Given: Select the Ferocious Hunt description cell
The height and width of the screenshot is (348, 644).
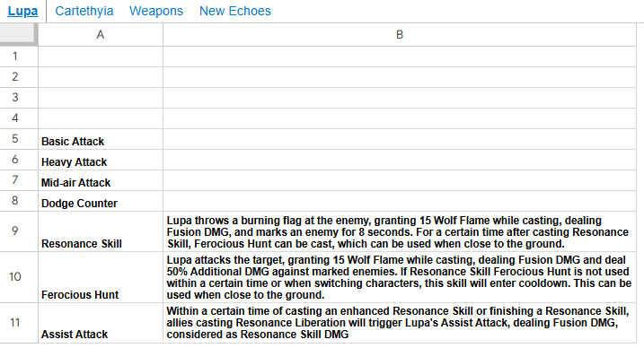Looking at the screenshot, I should coord(400,277).
